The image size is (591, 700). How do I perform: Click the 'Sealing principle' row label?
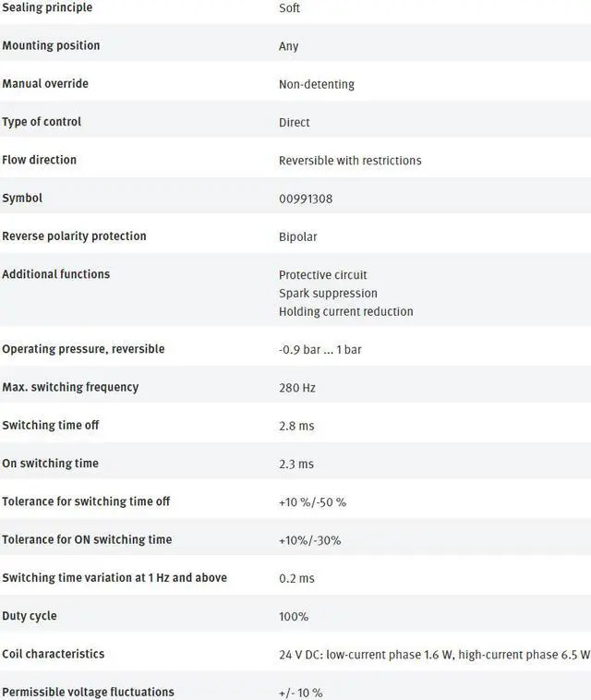point(47,7)
